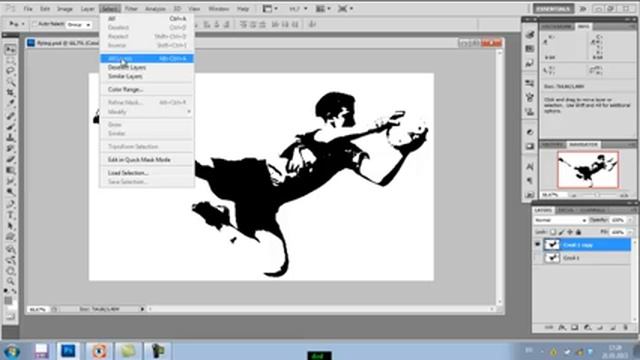Viewport: 640px width, 360px height.
Task: Click the Add layer style fx icon
Action: [562, 327]
